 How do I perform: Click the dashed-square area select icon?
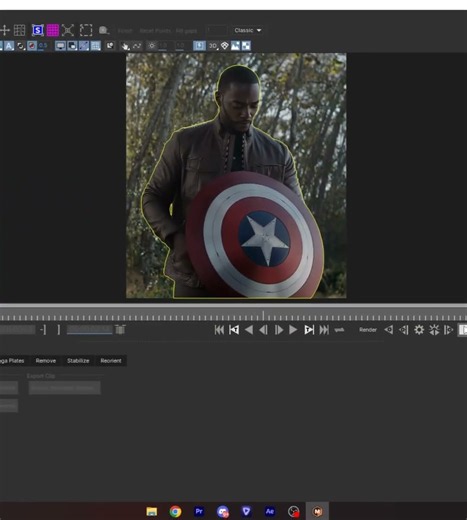86,30
